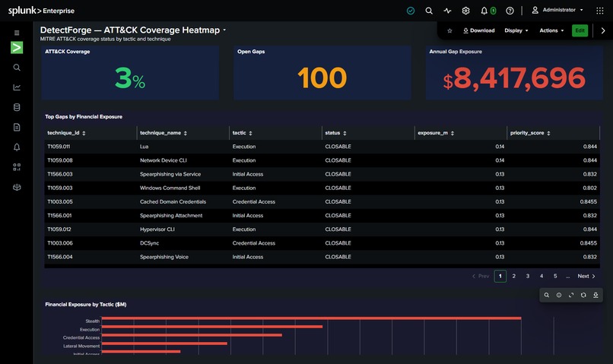The image size is (613, 364).
Task: Click the health status check icon
Action: tap(411, 11)
